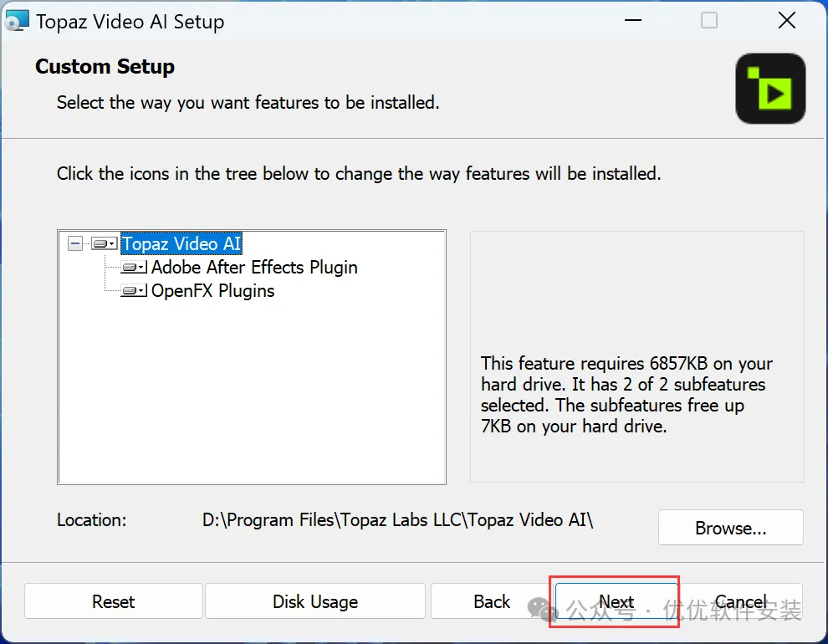Image resolution: width=828 pixels, height=644 pixels.
Task: Cancel the Topaz setup
Action: [741, 601]
